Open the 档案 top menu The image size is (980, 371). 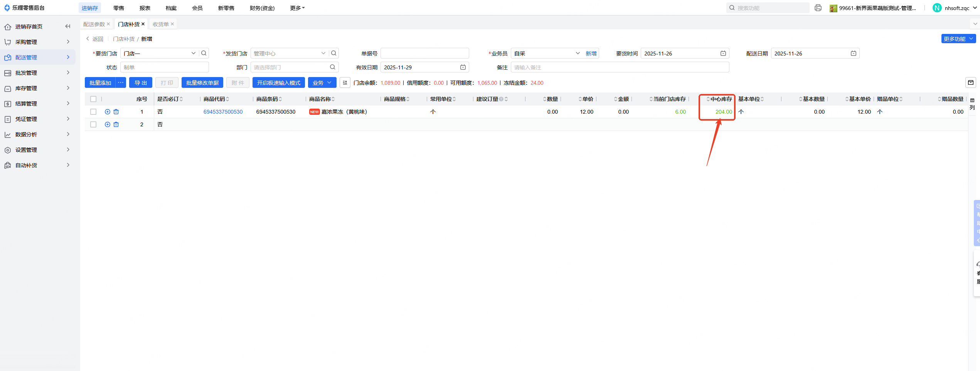coord(171,8)
